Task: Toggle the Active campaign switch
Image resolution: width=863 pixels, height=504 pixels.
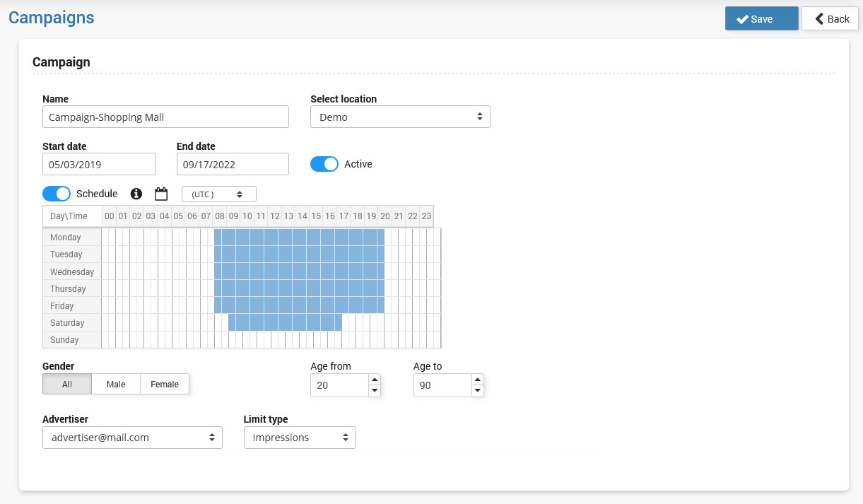Action: point(324,164)
